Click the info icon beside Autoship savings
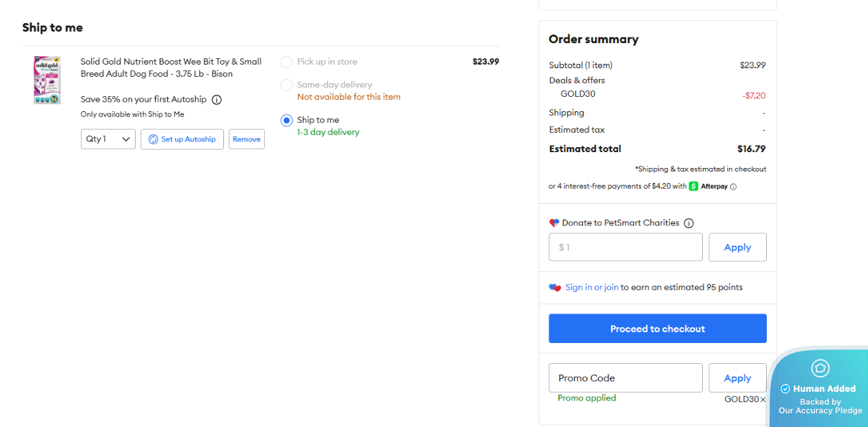 pyautogui.click(x=217, y=100)
